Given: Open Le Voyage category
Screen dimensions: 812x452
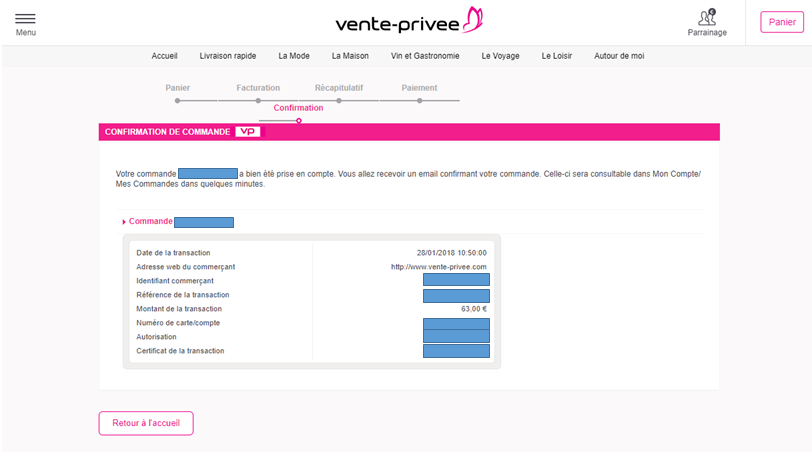Looking at the screenshot, I should [x=500, y=56].
